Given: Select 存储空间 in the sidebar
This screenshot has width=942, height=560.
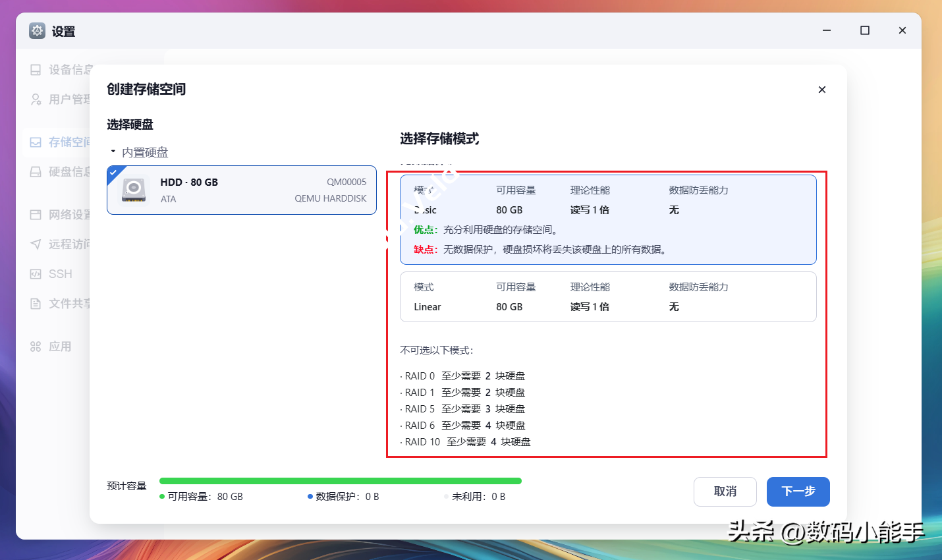Looking at the screenshot, I should (x=61, y=142).
